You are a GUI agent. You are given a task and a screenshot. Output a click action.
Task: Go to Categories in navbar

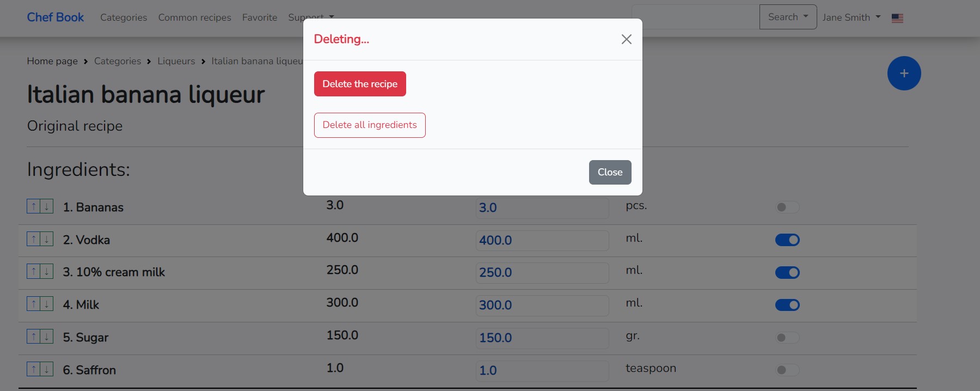coord(124,17)
